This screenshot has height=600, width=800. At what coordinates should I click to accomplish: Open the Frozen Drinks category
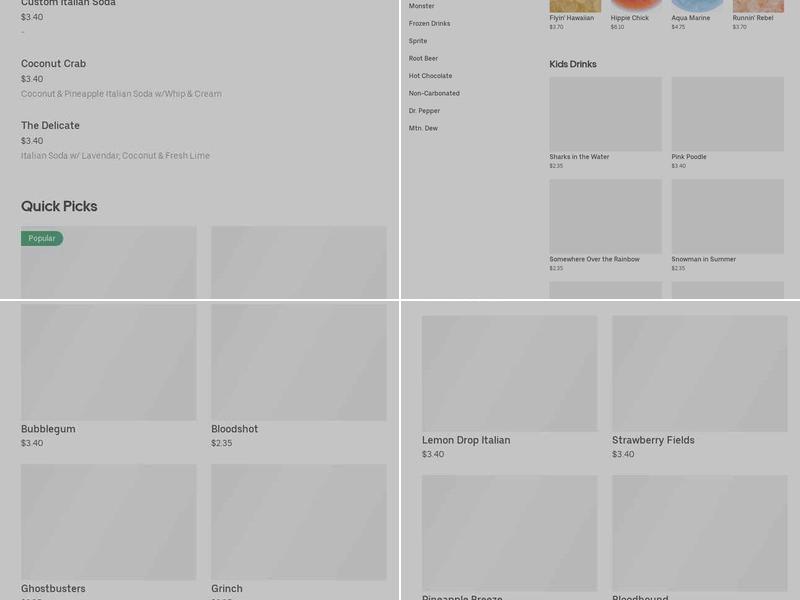(x=429, y=23)
